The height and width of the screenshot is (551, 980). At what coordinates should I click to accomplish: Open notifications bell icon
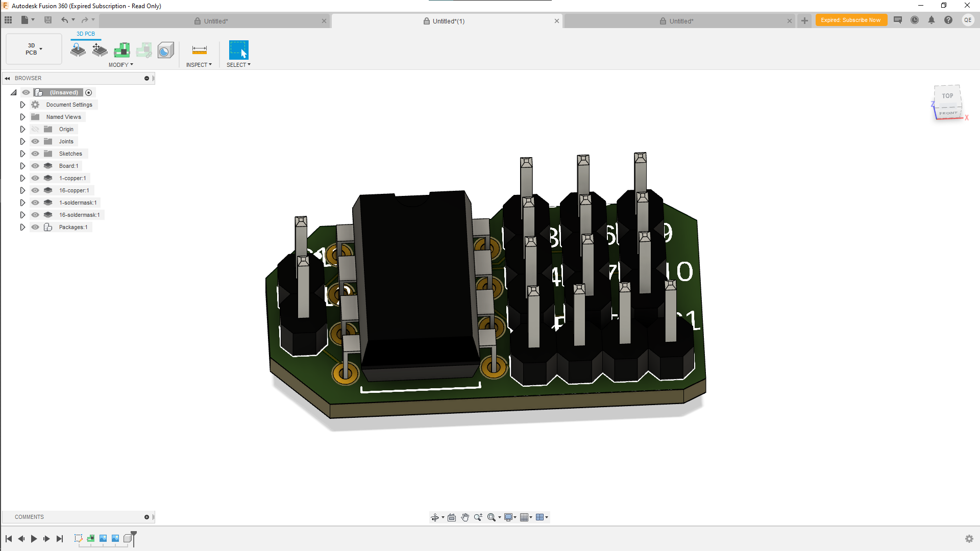pos(932,20)
